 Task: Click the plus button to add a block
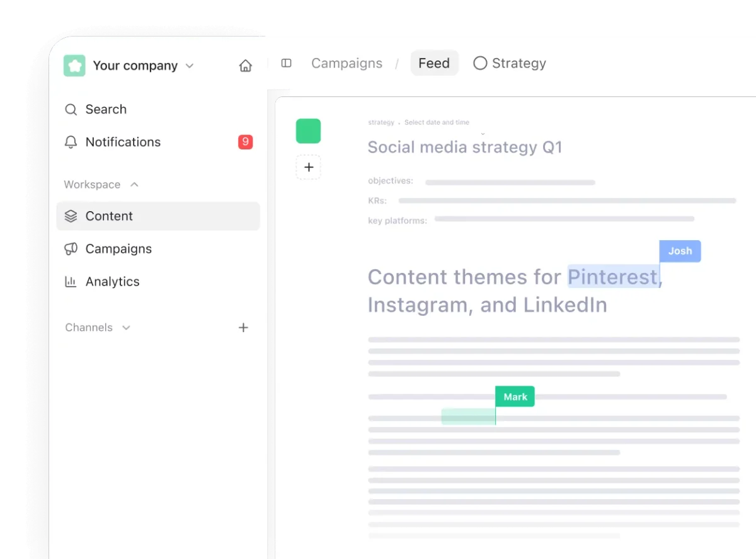pos(308,167)
